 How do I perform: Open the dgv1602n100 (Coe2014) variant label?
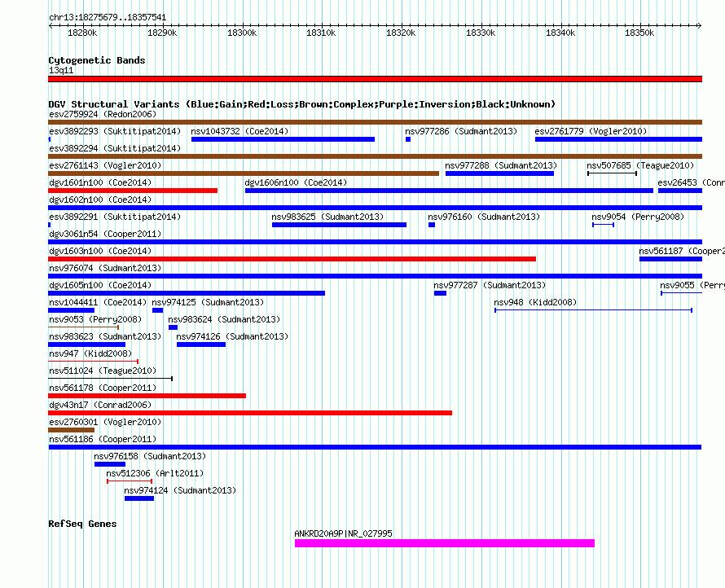[100, 200]
